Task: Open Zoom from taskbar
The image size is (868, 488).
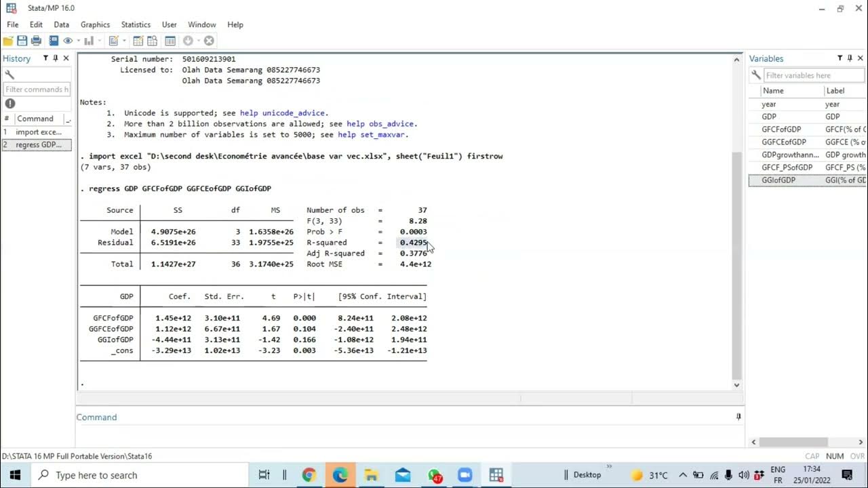Action: coord(465,475)
